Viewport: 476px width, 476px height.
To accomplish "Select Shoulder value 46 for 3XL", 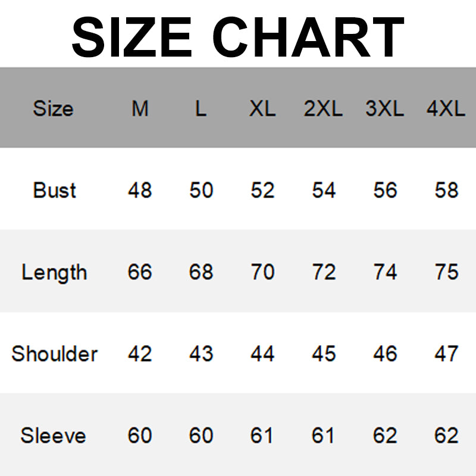I will coord(385,353).
